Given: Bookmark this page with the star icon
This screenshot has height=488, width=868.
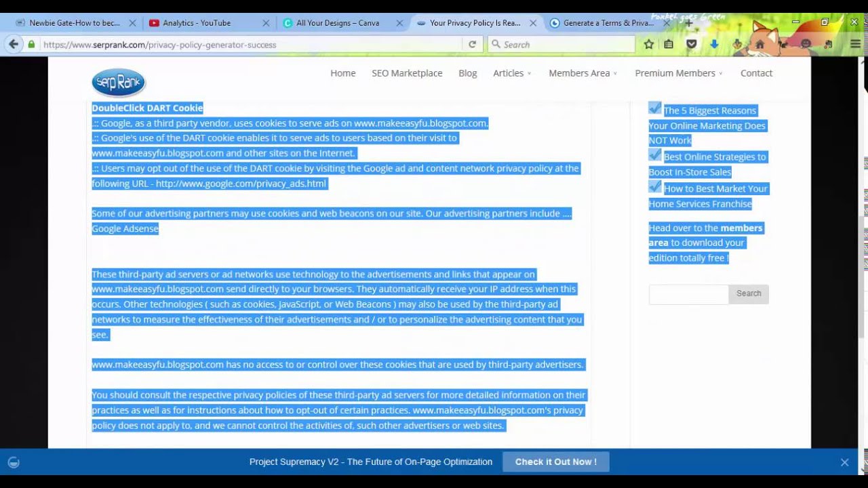Looking at the screenshot, I should 649,45.
